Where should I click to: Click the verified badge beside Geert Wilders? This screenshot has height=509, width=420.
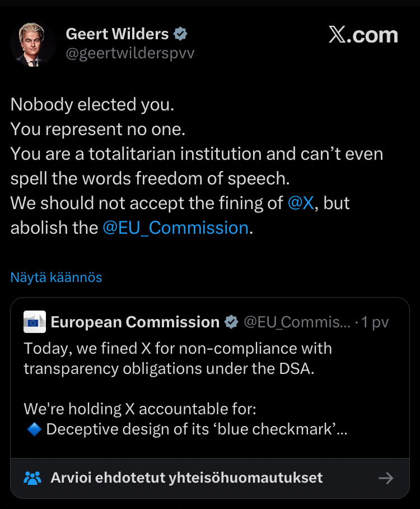point(180,34)
